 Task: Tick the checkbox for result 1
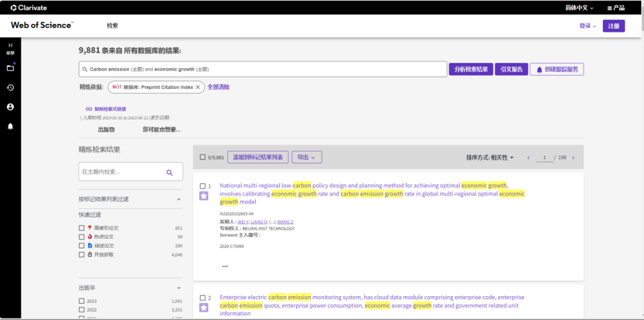pyautogui.click(x=203, y=186)
